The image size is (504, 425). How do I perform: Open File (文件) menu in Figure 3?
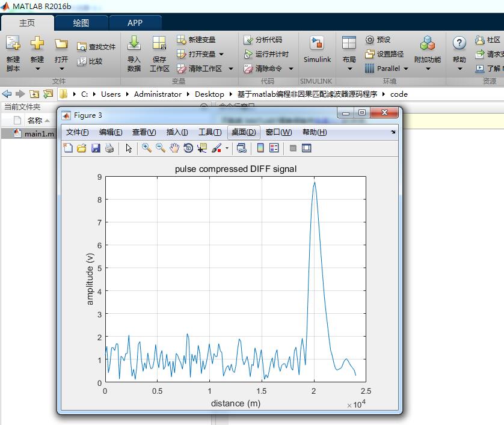coord(77,132)
